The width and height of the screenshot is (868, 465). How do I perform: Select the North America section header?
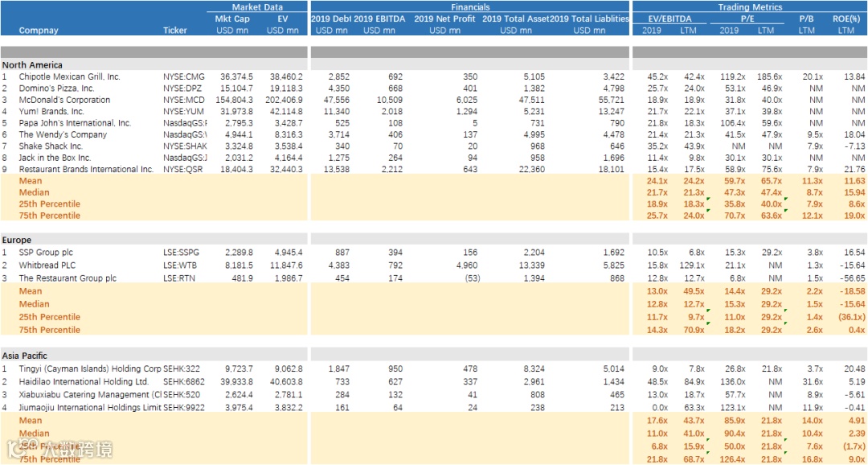click(32, 65)
